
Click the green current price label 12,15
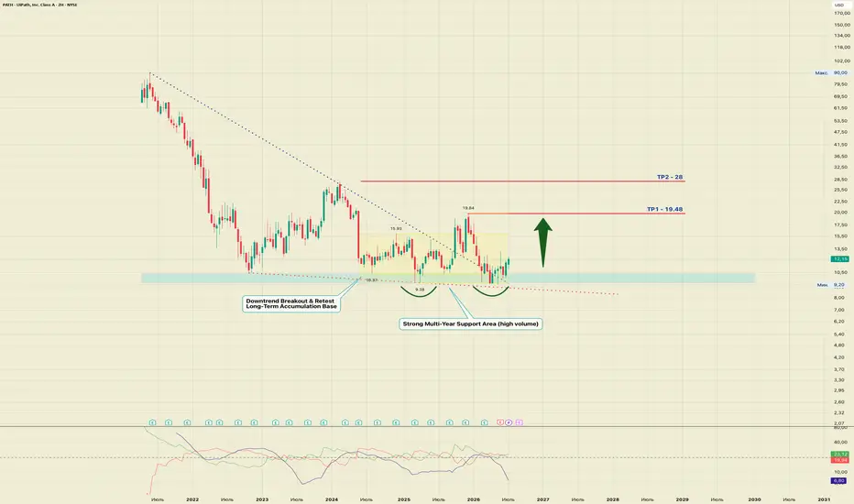point(840,258)
